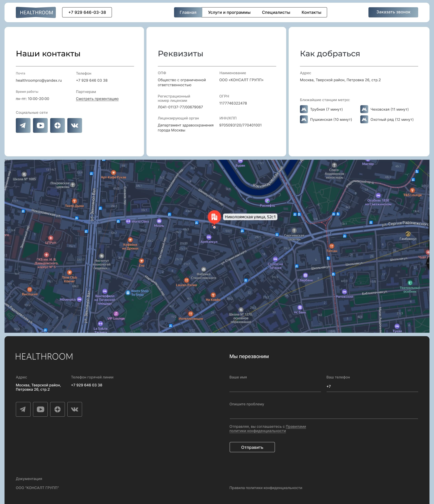The image size is (434, 504).
Task: Open the Telegram icon in contacts card
Action: [x=23, y=125]
